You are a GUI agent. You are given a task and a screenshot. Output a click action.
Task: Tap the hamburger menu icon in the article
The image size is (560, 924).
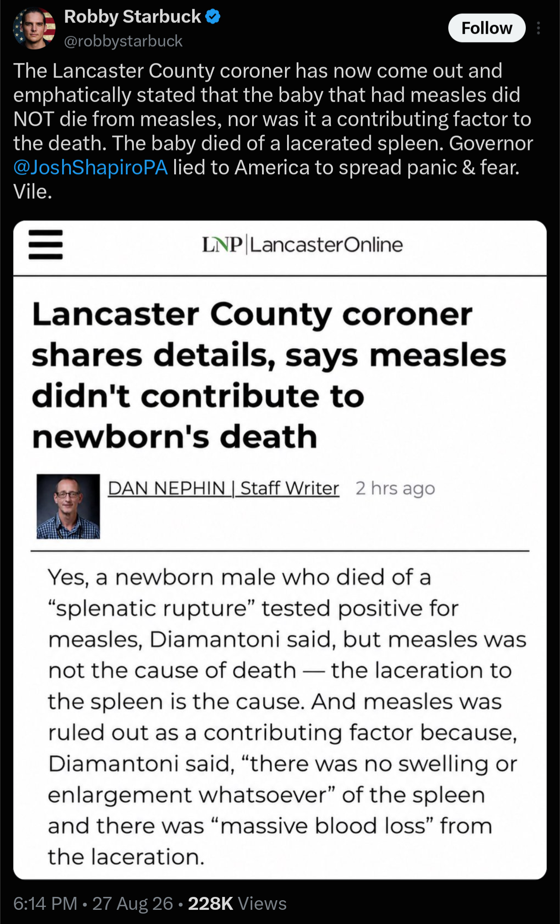pos(45,245)
